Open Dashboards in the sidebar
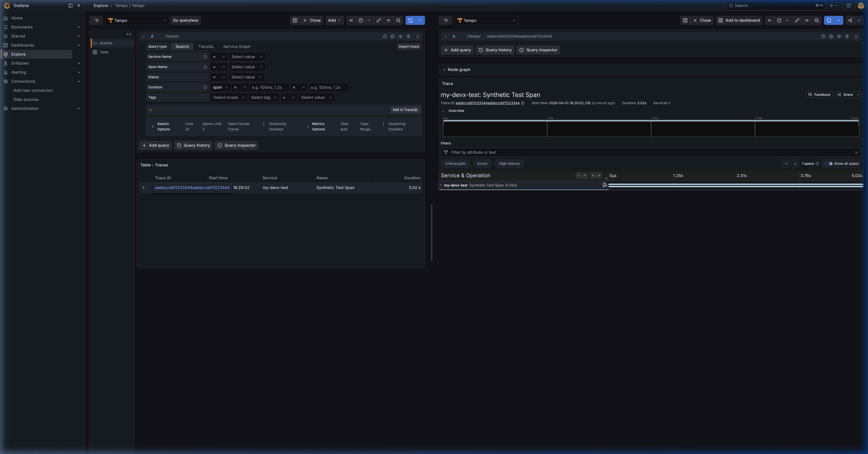This screenshot has height=454, width=868. [x=23, y=45]
